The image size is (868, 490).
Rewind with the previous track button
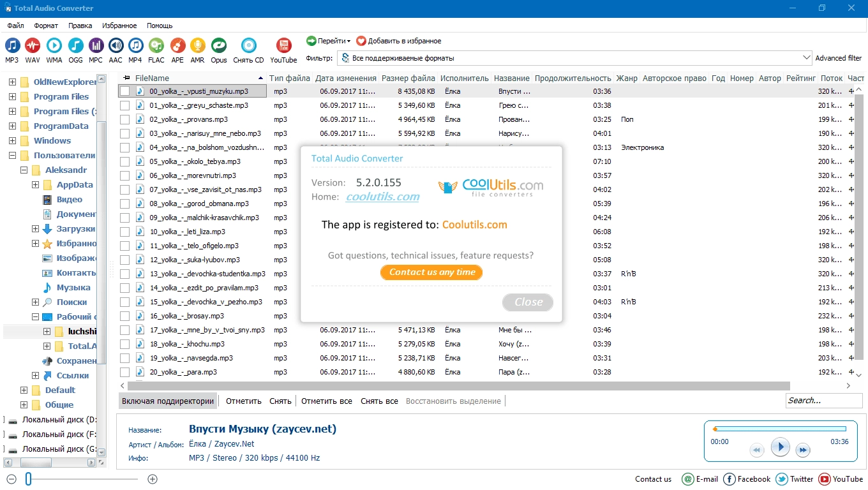pos(757,450)
